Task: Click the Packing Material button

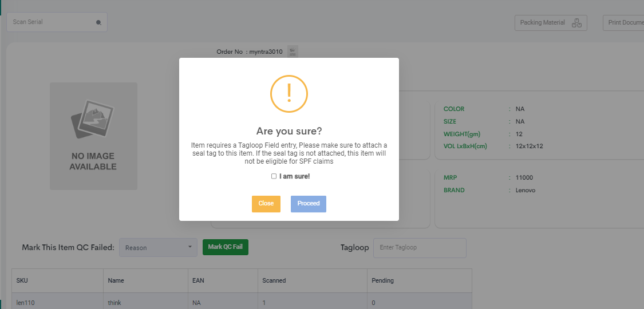Action: (551, 23)
